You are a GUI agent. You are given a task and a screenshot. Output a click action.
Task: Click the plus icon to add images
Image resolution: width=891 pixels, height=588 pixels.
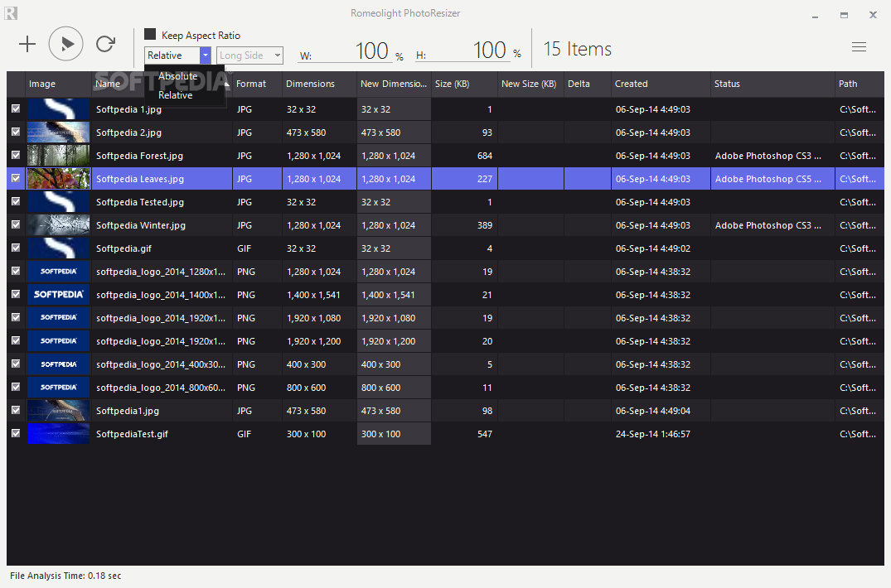[x=27, y=44]
